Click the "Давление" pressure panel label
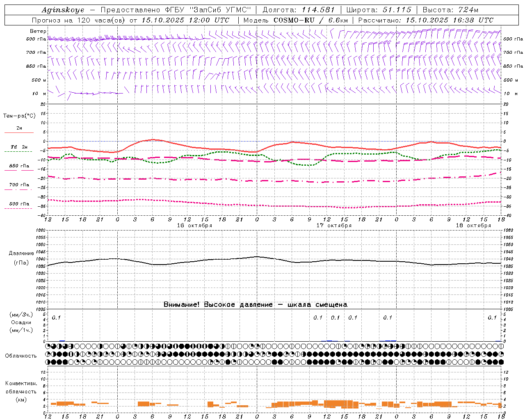525x420 pixels. tap(21, 253)
